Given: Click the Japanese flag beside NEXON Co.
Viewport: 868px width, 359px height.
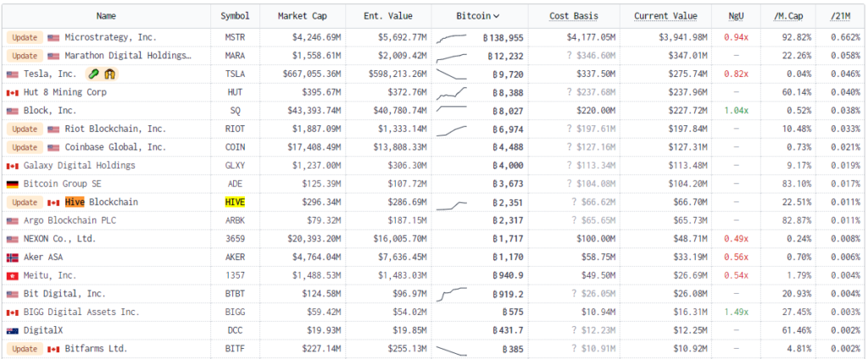Looking at the screenshot, I should point(12,239).
